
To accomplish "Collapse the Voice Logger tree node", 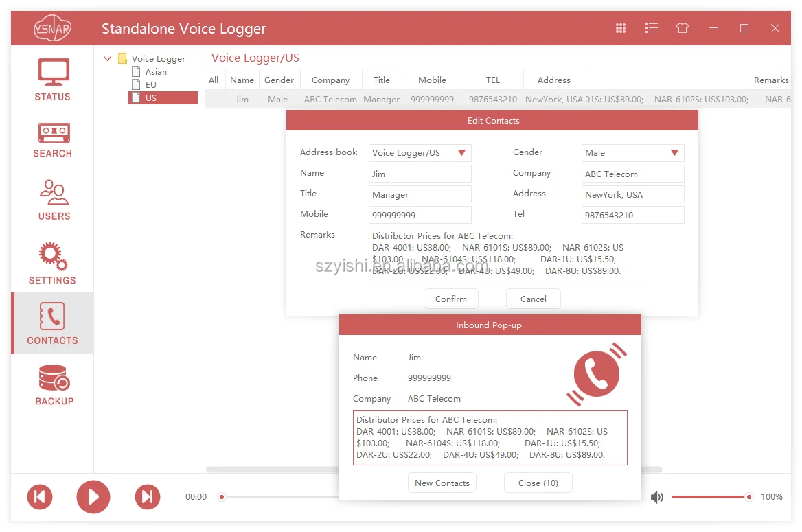I will 107,58.
